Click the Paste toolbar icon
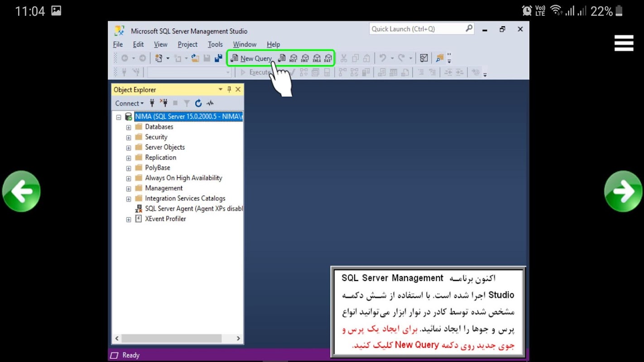644x362 pixels. click(366, 58)
